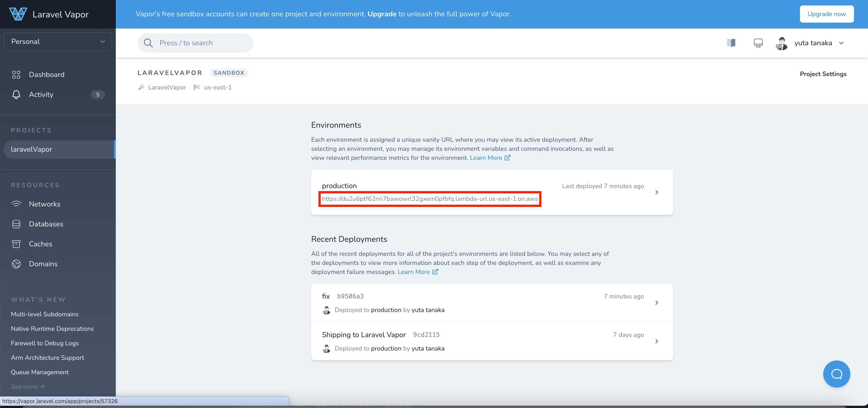This screenshot has height=408, width=868.
Task: Click See more in What's New
Action: tap(28, 386)
